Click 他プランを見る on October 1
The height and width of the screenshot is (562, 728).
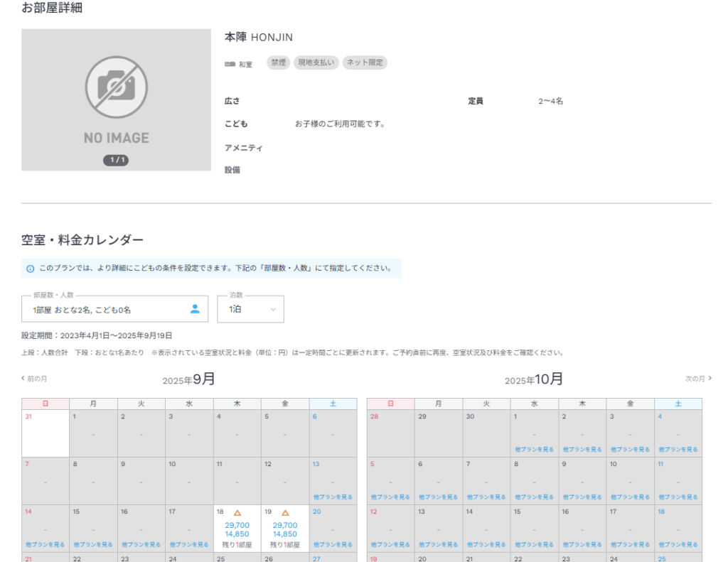click(x=534, y=449)
